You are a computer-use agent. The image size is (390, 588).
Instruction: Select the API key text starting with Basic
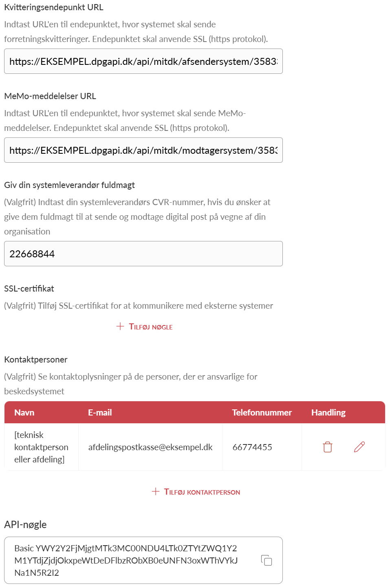click(x=126, y=560)
